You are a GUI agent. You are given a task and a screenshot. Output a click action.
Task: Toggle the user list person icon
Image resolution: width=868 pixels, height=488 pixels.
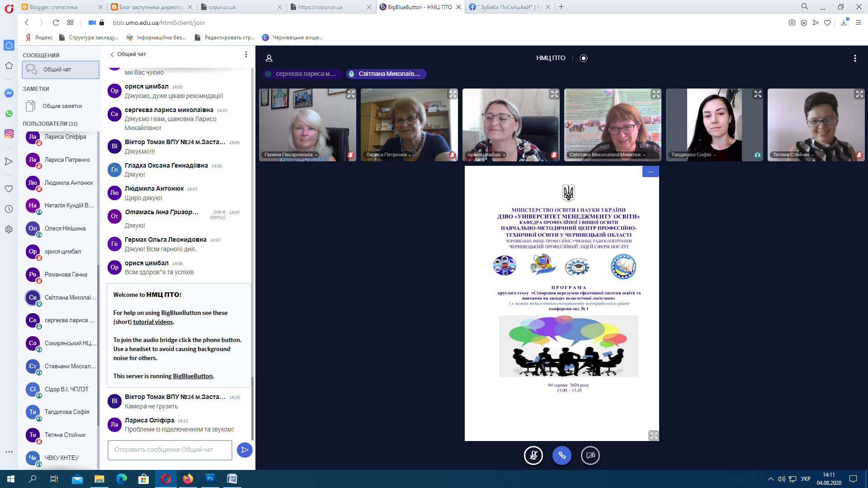pyautogui.click(x=269, y=58)
